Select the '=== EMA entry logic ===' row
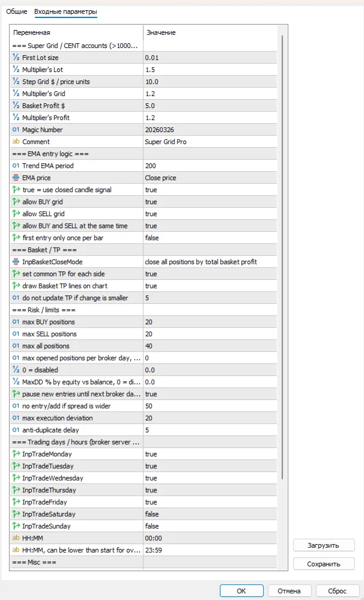Screen dimensions: 364x600 click(x=143, y=154)
